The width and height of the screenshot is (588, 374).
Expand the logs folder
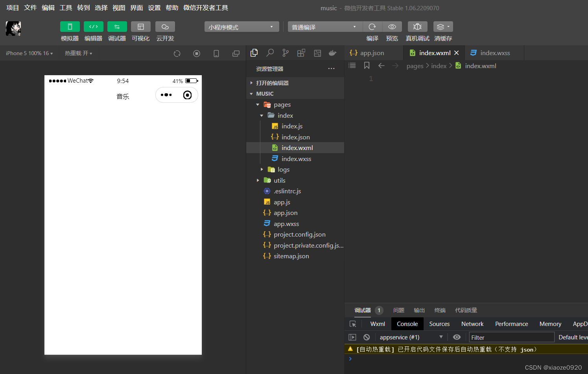click(x=295, y=170)
